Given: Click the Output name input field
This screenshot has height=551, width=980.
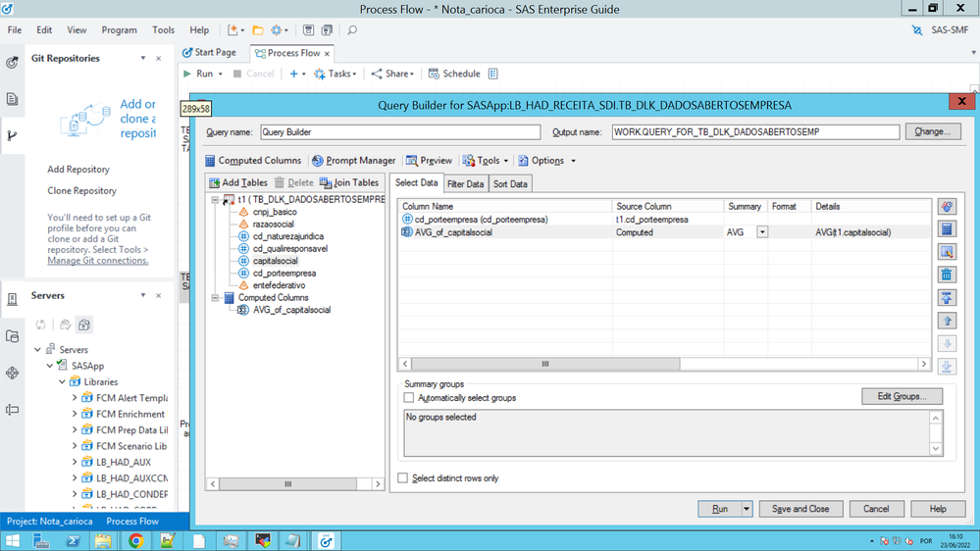Looking at the screenshot, I should 754,131.
